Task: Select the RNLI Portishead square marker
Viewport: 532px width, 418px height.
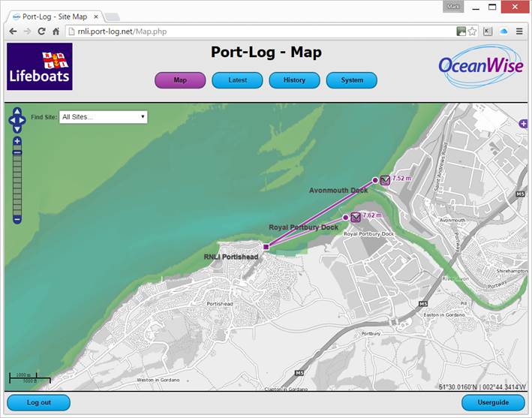Action: point(266,246)
